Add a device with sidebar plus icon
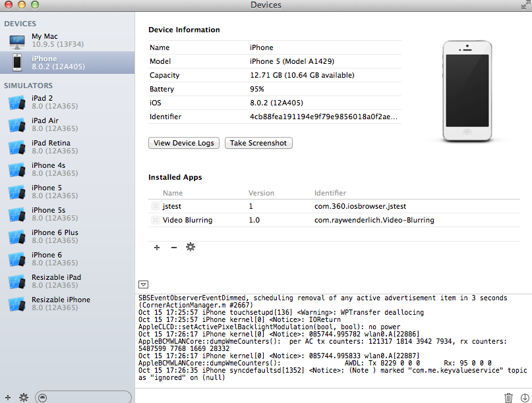 tap(8, 398)
